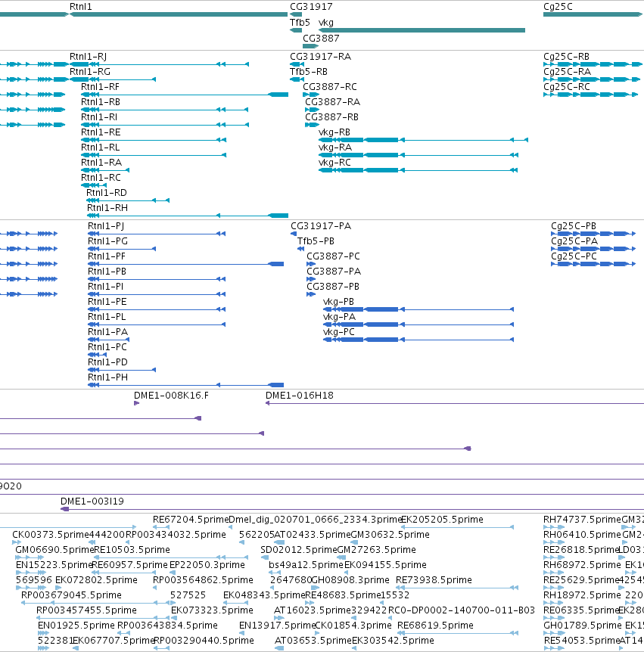This screenshot has height=652, width=644.
Task: Select EST RE67204.5prime
Action: tap(191, 520)
